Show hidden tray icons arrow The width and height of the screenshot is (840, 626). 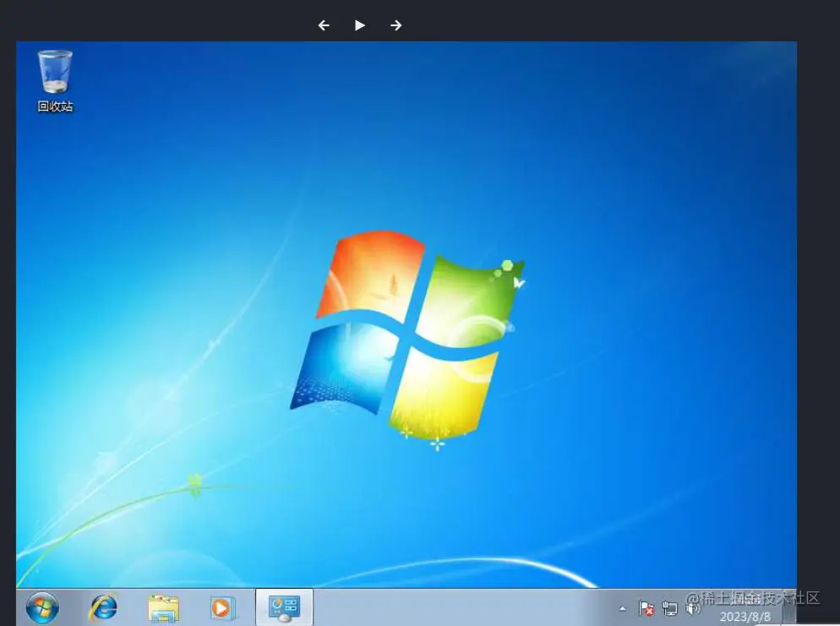click(623, 609)
